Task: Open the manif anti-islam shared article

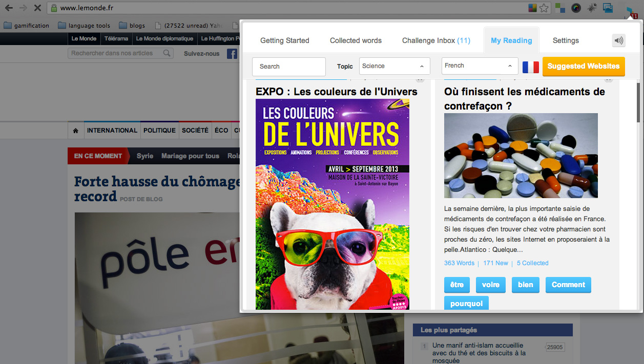Action: coord(479,353)
